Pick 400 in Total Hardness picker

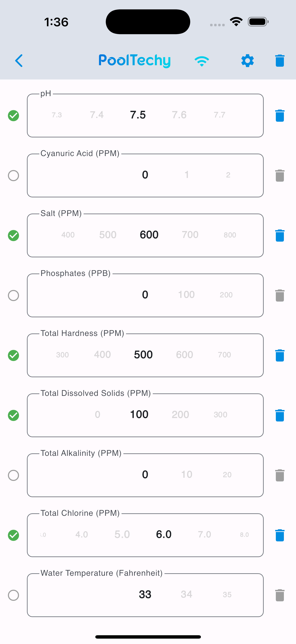(x=102, y=355)
